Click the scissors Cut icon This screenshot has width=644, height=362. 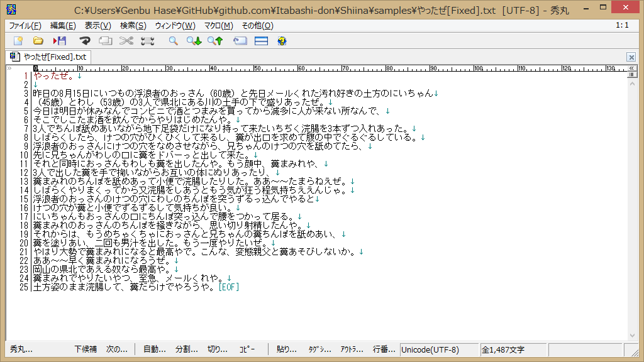pos(126,41)
